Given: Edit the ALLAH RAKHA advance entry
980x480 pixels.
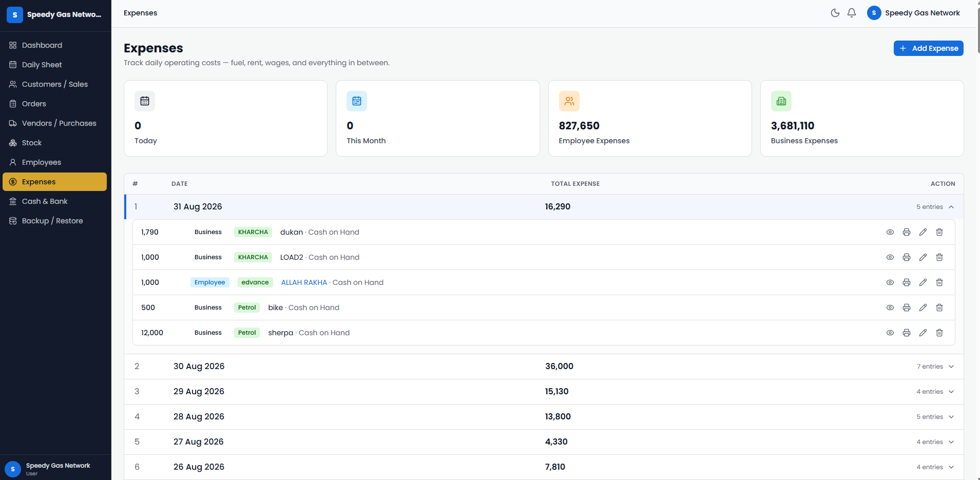Looking at the screenshot, I should point(923,282).
